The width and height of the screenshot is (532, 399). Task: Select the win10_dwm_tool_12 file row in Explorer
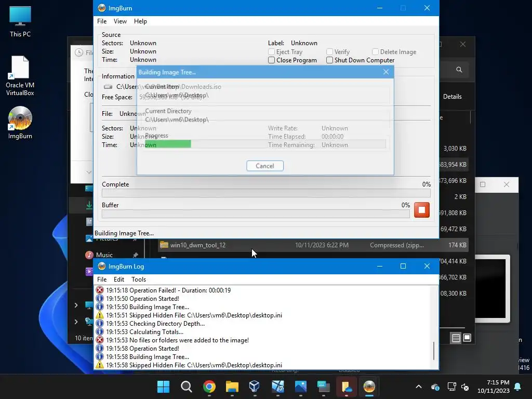pyautogui.click(x=313, y=245)
